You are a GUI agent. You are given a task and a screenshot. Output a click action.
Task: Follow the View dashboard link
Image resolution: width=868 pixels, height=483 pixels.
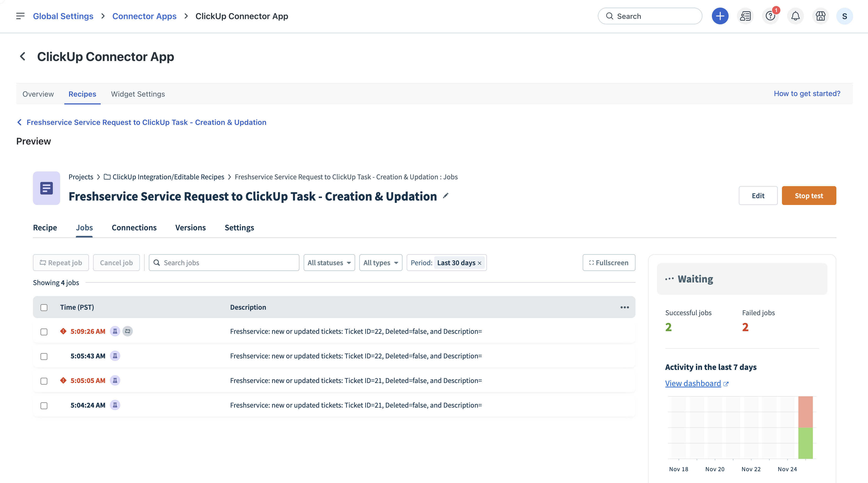(x=693, y=384)
